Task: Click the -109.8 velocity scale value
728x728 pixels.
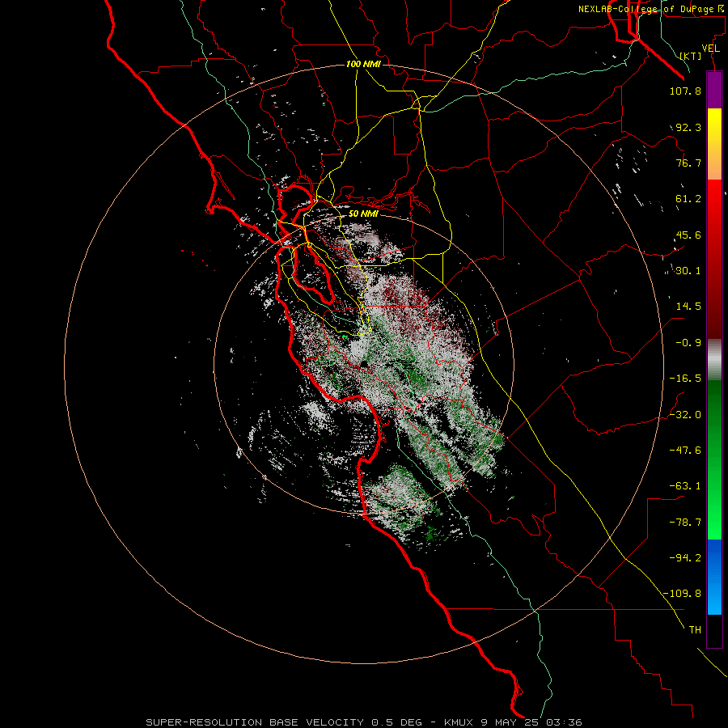Action: pos(682,594)
